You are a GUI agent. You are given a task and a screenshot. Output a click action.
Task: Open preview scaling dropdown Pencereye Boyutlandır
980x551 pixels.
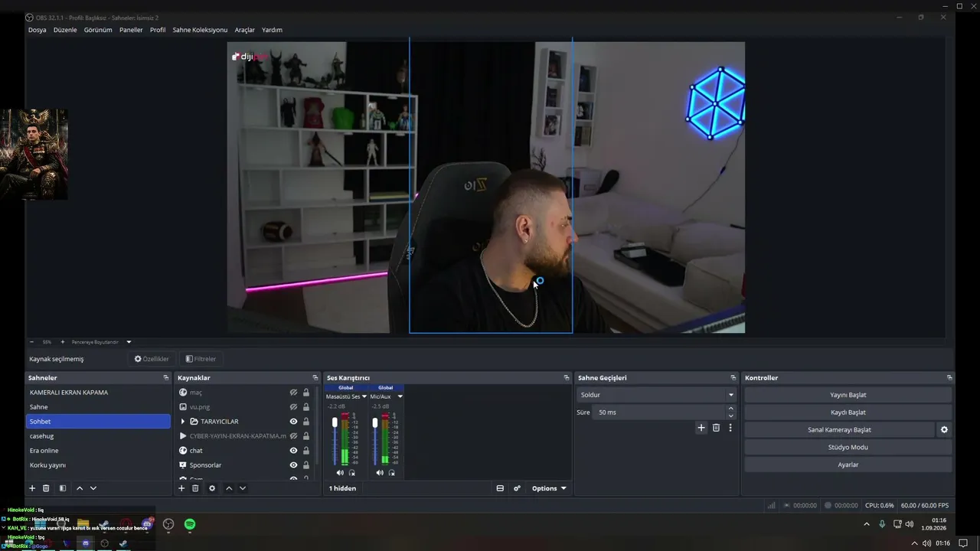pyautogui.click(x=129, y=342)
